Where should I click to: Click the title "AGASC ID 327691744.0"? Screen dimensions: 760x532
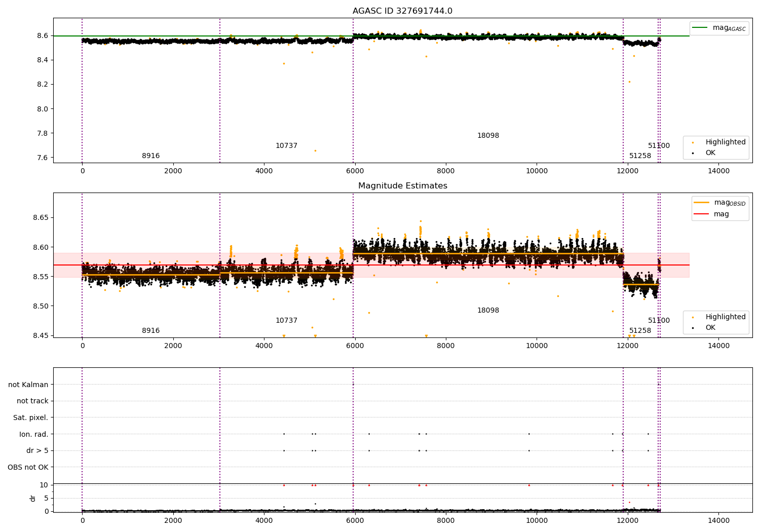[x=402, y=11]
